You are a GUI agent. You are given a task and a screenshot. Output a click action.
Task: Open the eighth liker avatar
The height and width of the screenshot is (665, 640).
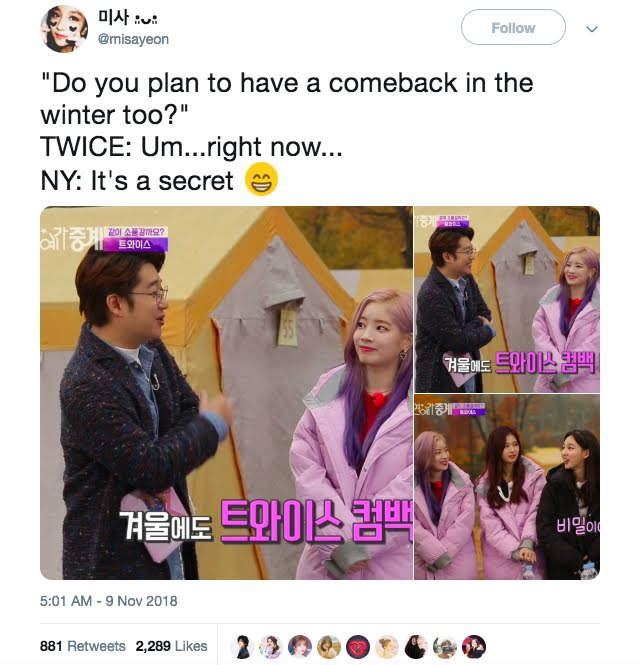click(445, 647)
